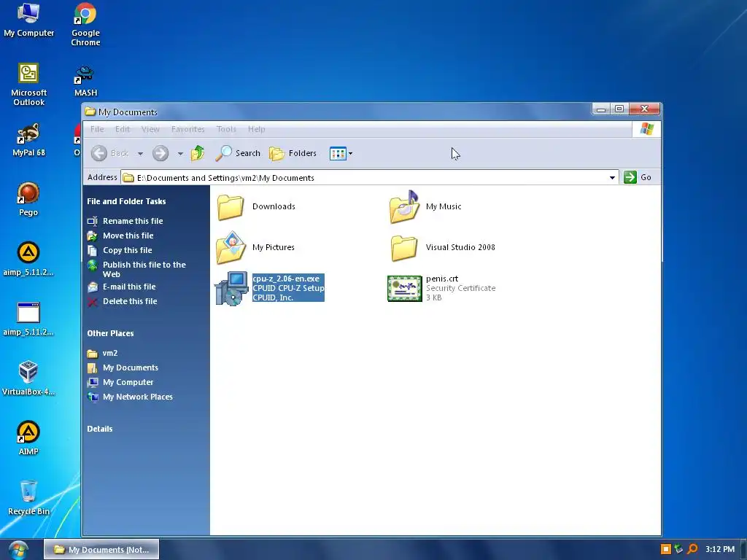Open MyPal 68 browser shortcut
Image resolution: width=747 pixels, height=560 pixels.
tap(28, 139)
